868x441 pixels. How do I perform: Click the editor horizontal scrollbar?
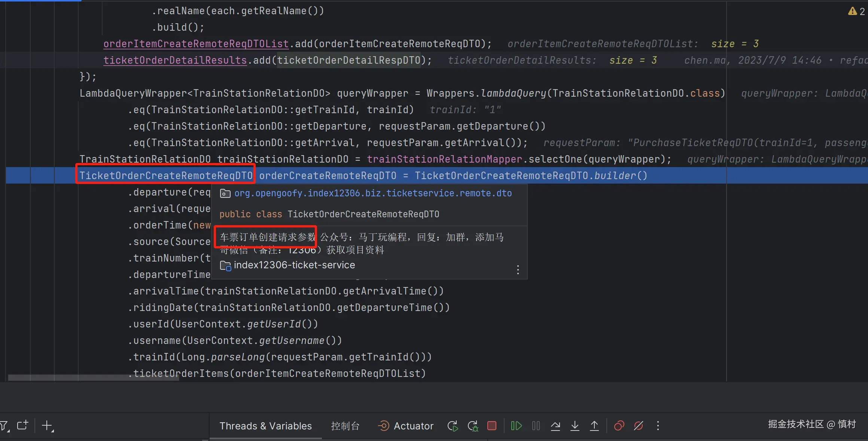pos(94,378)
